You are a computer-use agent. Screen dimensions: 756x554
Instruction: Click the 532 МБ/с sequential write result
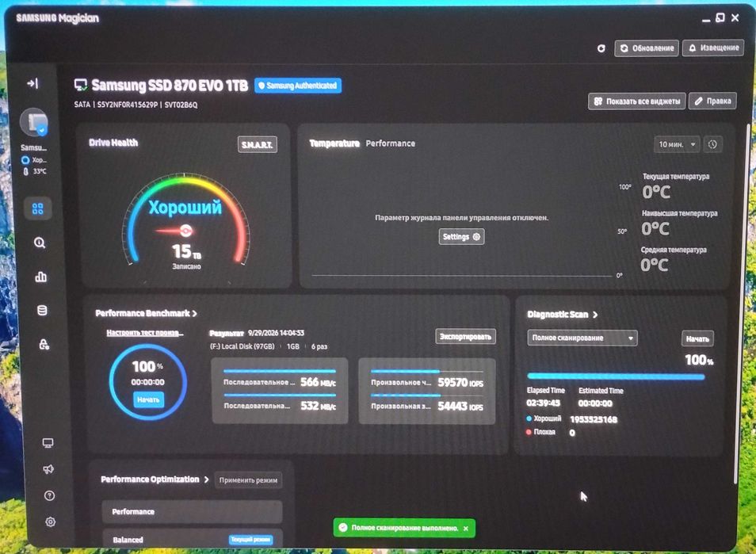(319, 406)
